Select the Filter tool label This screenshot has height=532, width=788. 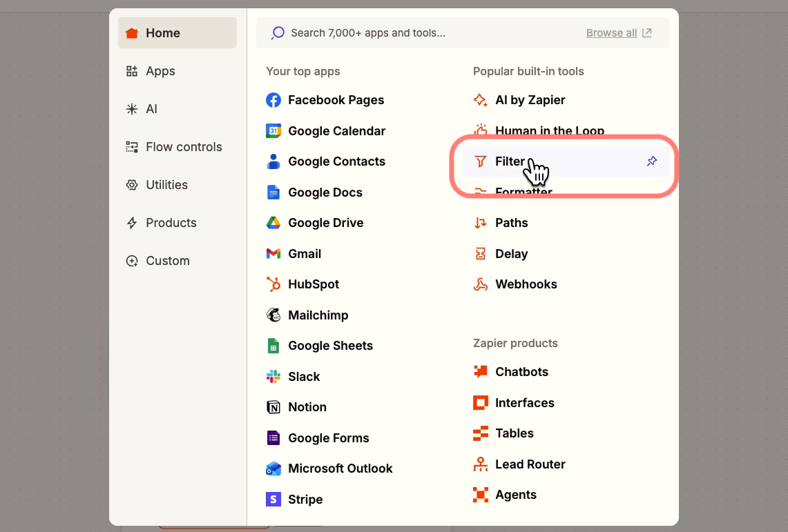(510, 161)
